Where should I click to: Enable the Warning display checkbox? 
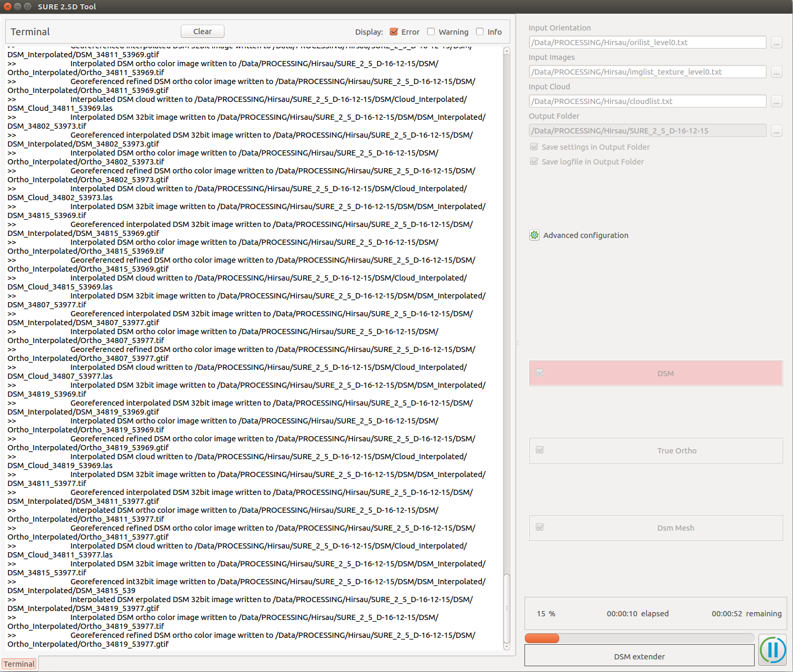click(x=431, y=32)
